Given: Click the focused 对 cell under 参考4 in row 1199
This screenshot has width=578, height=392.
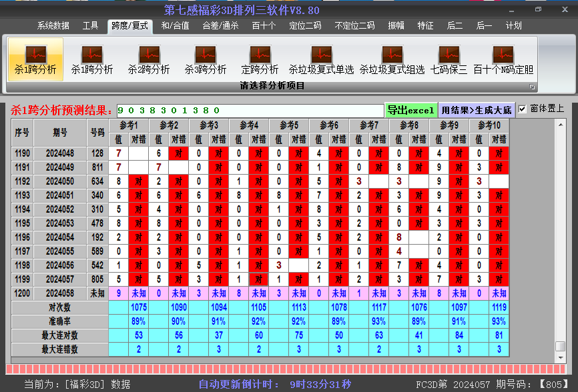Looking at the screenshot, I should [x=259, y=279].
